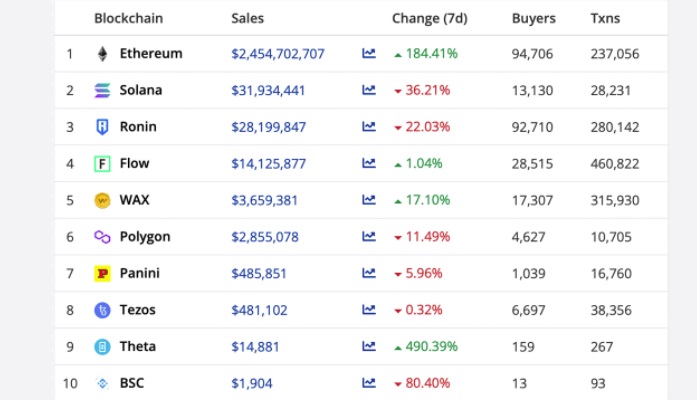
Task: Click Tezos sales value $481,102
Action: click(x=259, y=310)
